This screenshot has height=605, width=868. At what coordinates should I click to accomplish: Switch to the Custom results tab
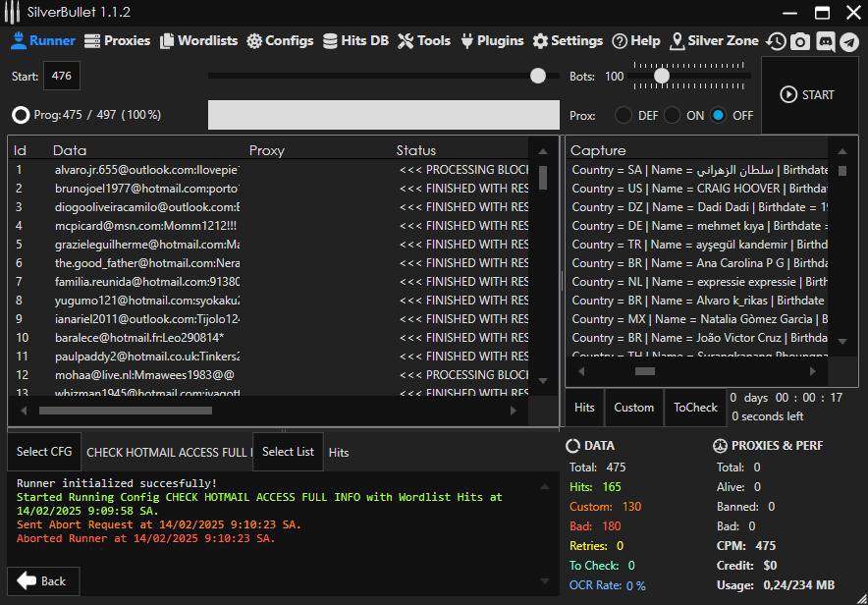point(633,408)
